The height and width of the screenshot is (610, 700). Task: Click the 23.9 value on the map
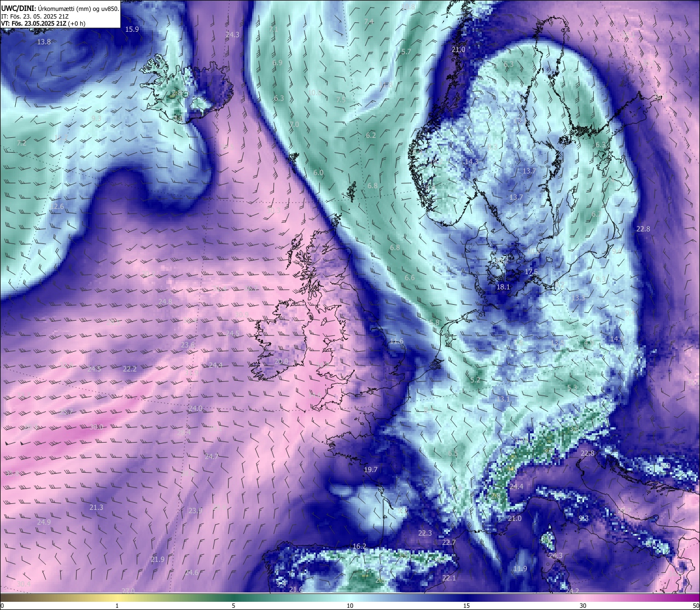(195, 510)
